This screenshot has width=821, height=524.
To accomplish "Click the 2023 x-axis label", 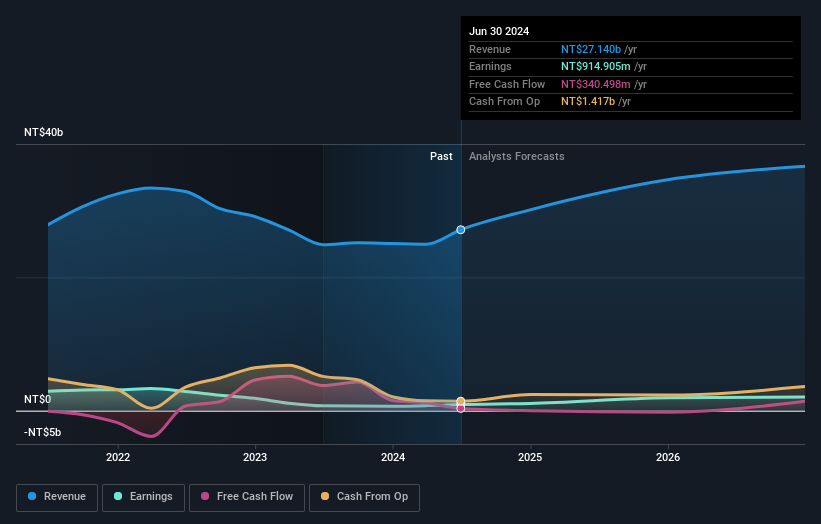I will pyautogui.click(x=255, y=457).
